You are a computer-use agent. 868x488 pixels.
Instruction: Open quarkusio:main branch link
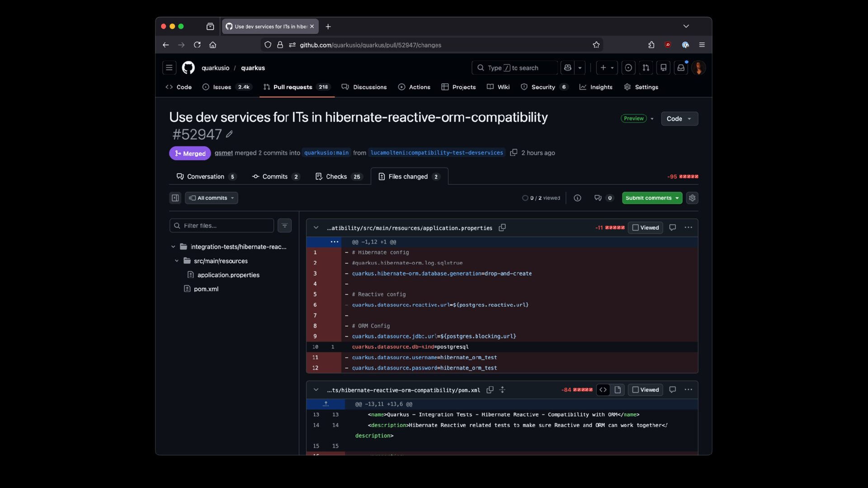(326, 153)
